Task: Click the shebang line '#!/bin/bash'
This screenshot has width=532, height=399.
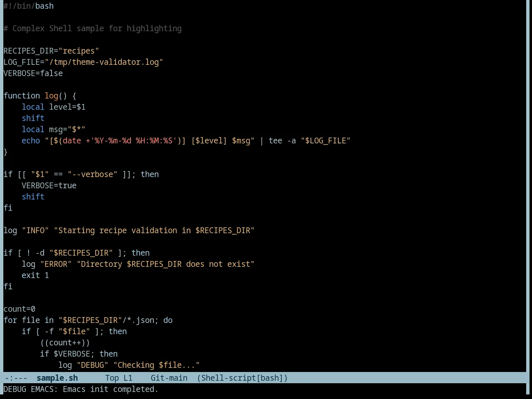Action: (x=29, y=6)
